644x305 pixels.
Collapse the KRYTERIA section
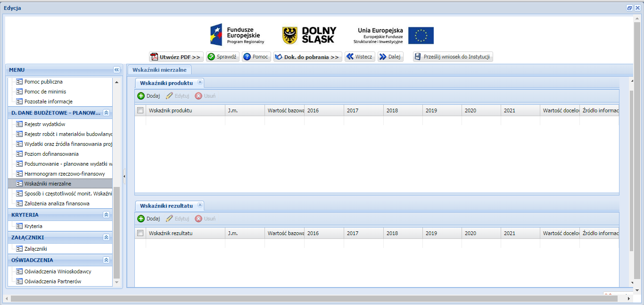(107, 215)
